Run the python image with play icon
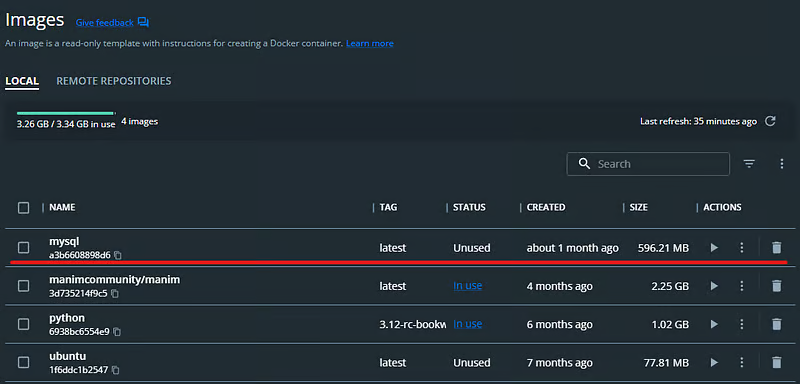800x384 pixels. [714, 324]
